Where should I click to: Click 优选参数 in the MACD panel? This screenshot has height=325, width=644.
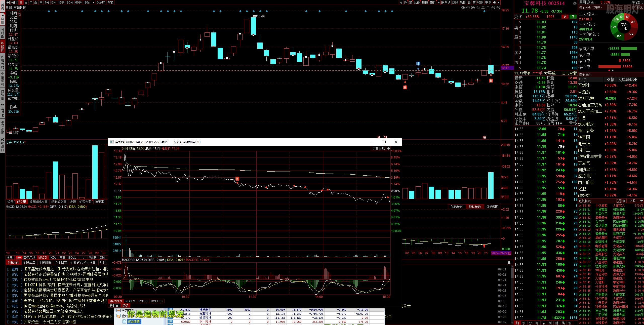click(x=457, y=207)
